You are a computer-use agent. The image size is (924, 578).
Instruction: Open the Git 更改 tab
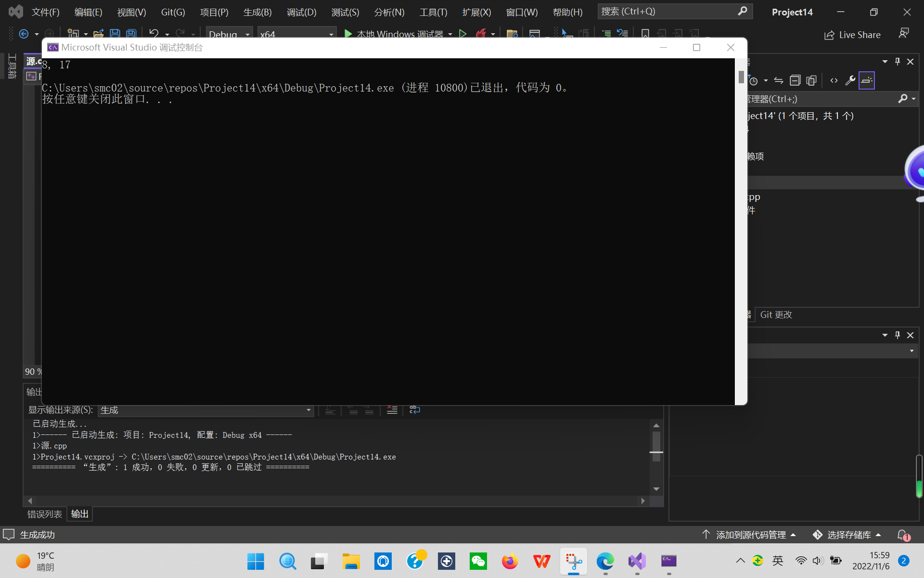click(776, 315)
